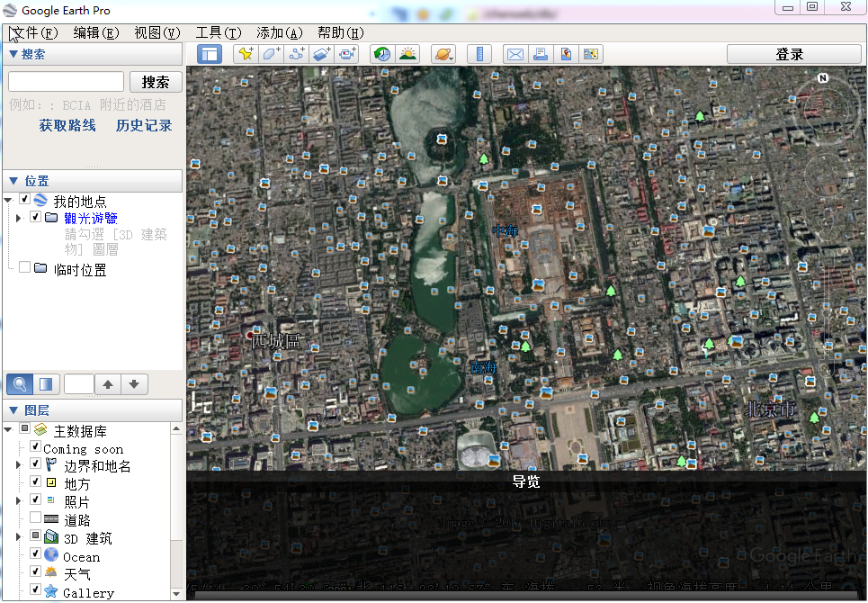This screenshot has width=868, height=603.
Task: Open the 历史记录 history link
Action: coord(143,126)
